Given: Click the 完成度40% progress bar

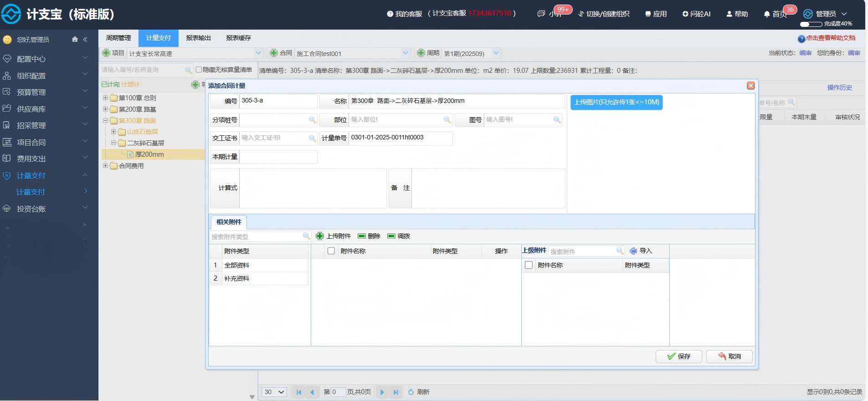Looking at the screenshot, I should click(811, 24).
